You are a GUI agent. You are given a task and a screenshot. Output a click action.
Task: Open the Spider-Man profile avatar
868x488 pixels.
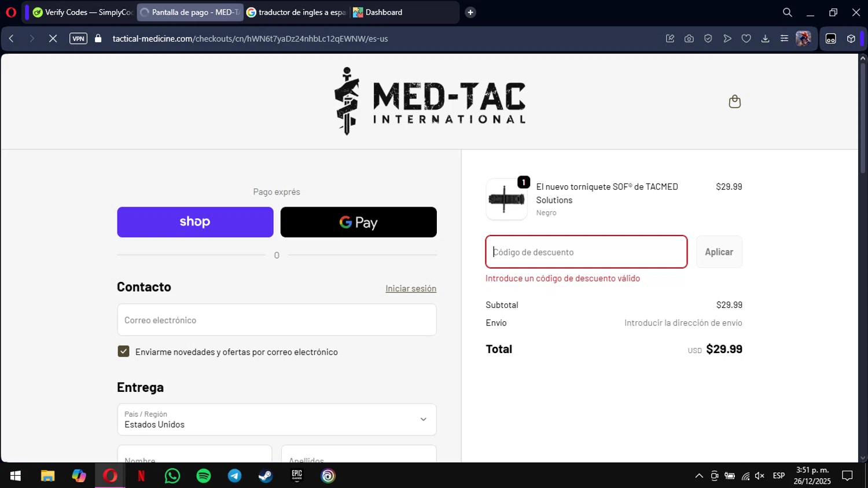[x=803, y=39]
